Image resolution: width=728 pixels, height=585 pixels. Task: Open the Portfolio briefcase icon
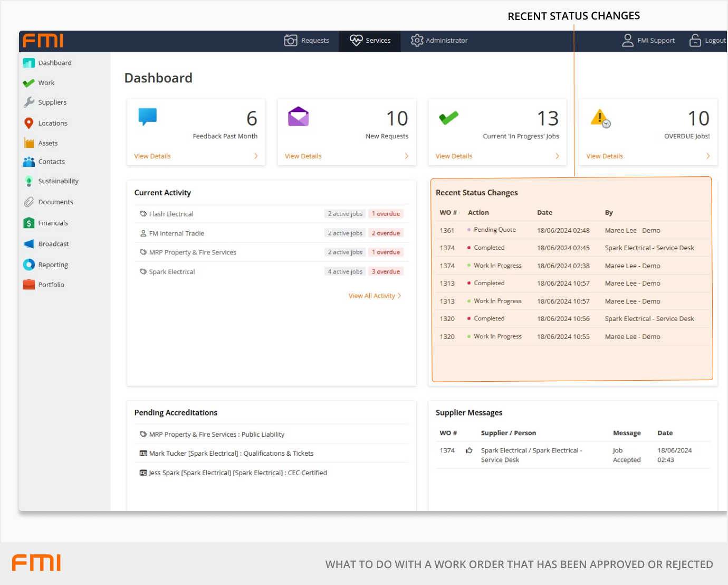(x=29, y=285)
